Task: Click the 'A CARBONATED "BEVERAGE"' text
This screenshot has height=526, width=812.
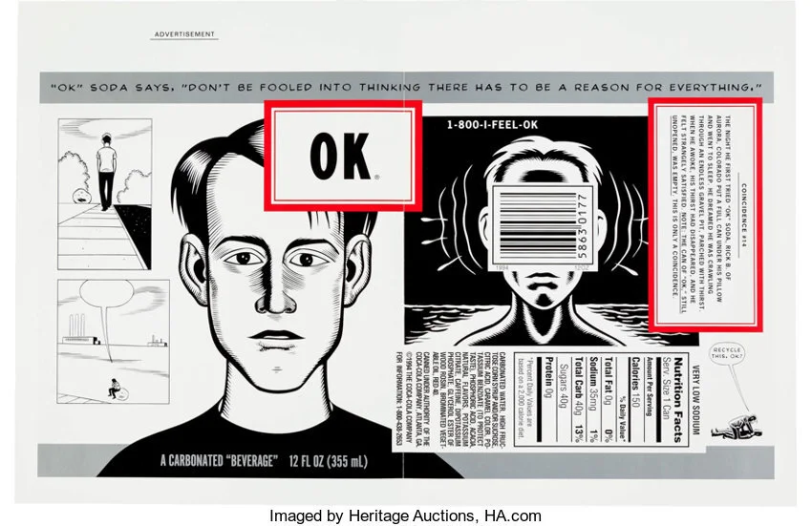Action: [x=219, y=461]
